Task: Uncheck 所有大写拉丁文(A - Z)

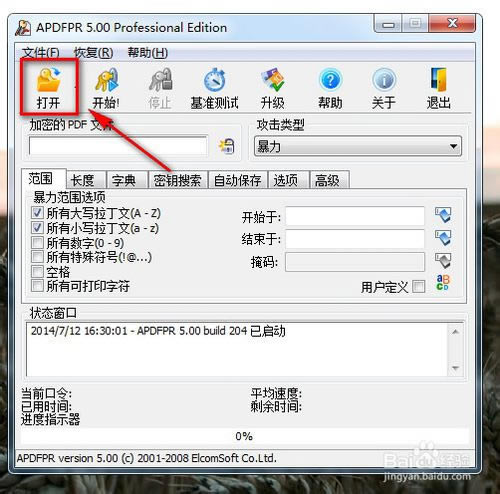Action: pyautogui.click(x=37, y=212)
